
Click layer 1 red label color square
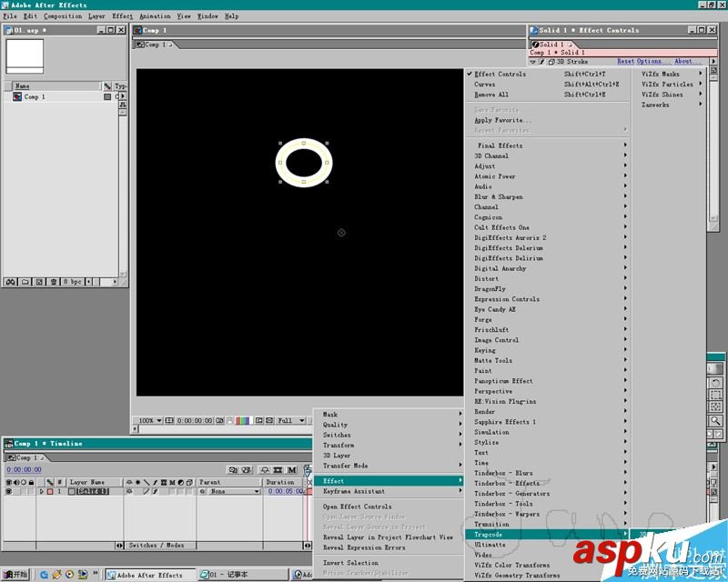[50, 491]
